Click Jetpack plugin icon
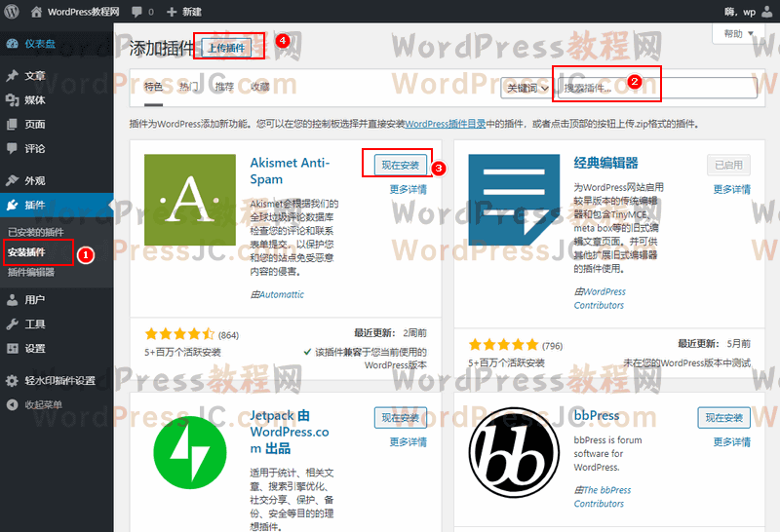Viewport: 780px width, 532px height. 190,452
